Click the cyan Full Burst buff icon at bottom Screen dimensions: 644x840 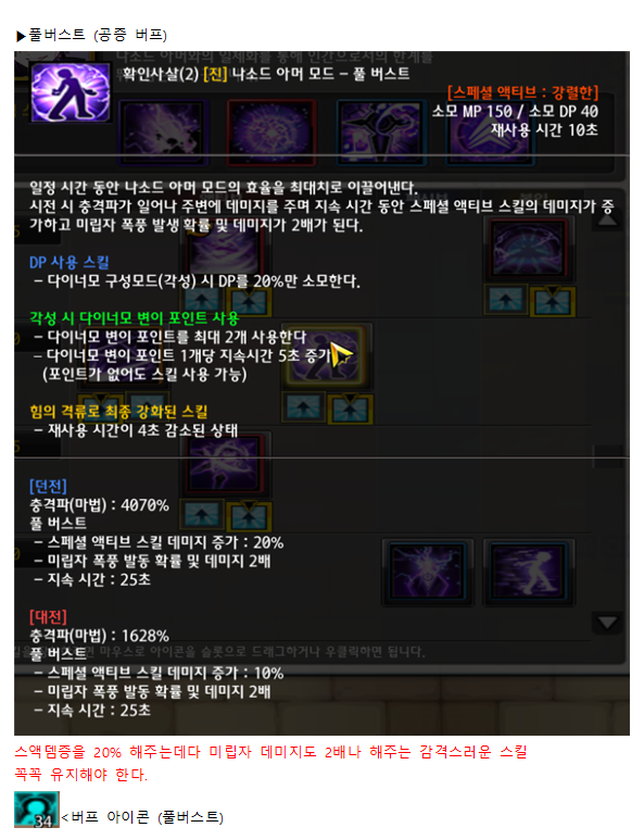tap(37, 809)
